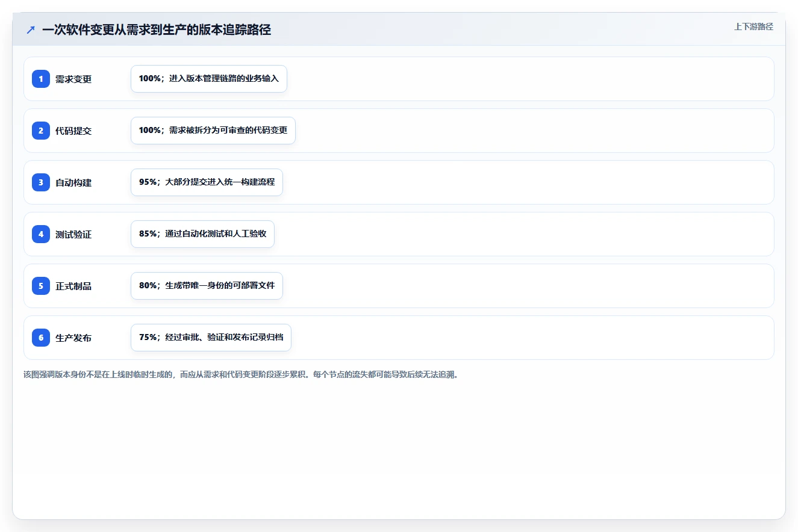Click the 自动构建 step label
The width and height of the screenshot is (798, 532).
click(x=73, y=183)
